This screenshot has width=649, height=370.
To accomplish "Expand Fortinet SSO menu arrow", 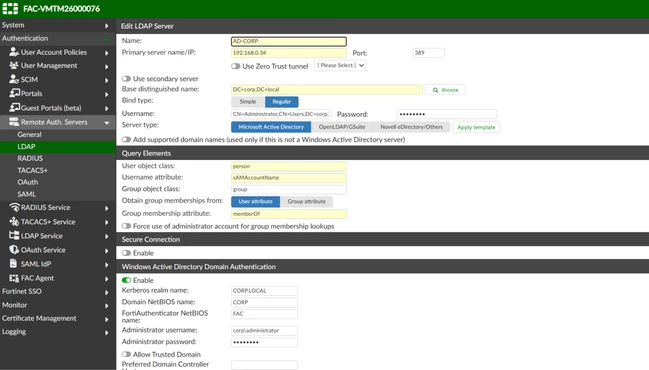I will pos(106,292).
